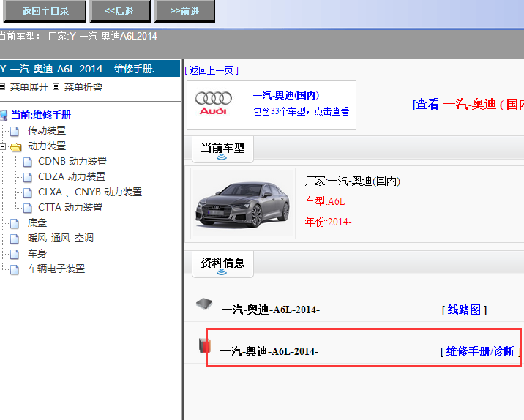Click the grey chip icon for 线路图 row
The image size is (524, 420).
pyautogui.click(x=204, y=304)
